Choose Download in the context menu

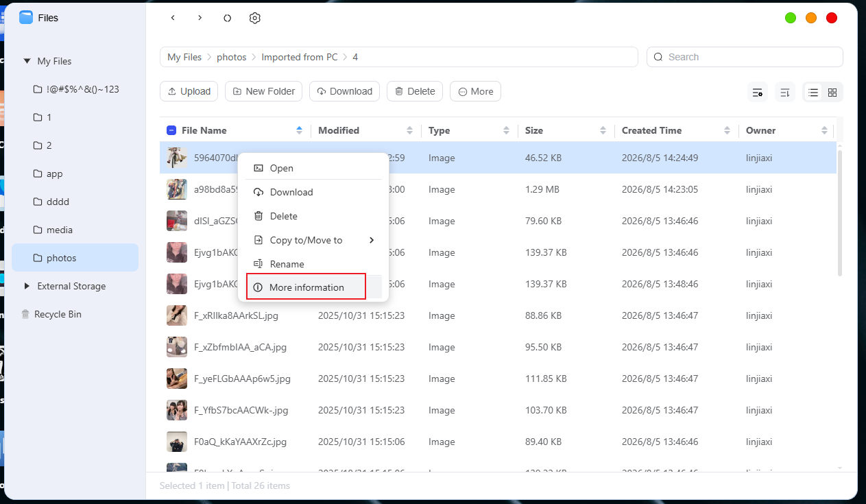point(313,192)
